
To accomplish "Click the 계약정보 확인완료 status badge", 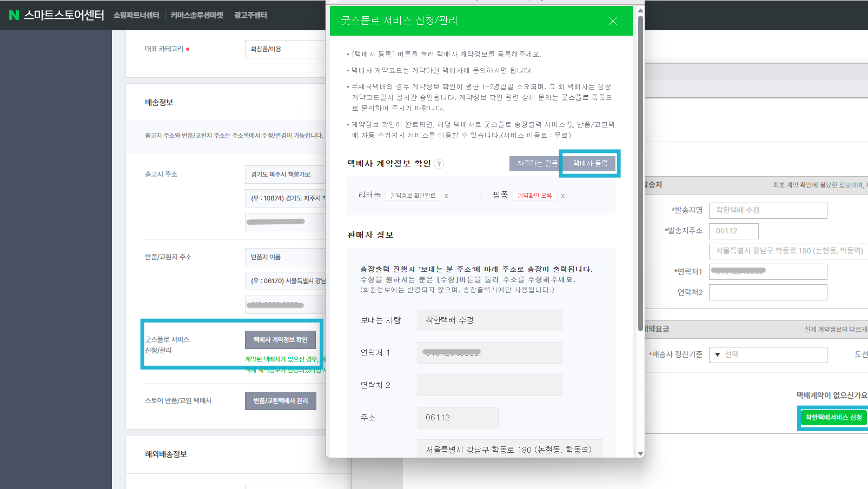I will point(413,196).
